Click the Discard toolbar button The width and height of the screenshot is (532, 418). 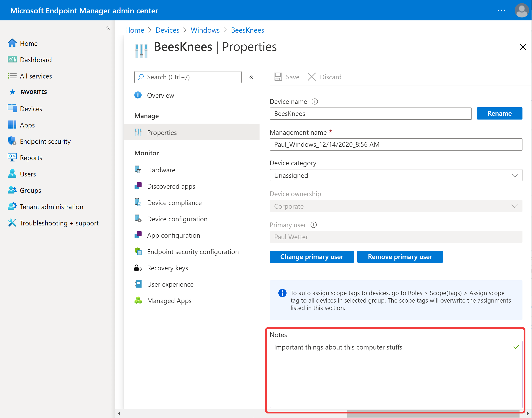tap(324, 77)
